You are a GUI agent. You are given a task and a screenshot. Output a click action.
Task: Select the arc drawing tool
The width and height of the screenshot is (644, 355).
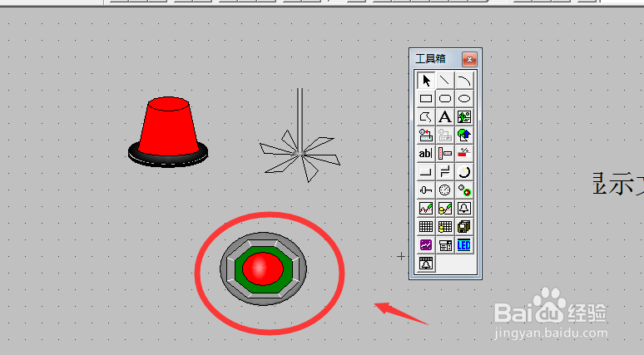[x=464, y=80]
